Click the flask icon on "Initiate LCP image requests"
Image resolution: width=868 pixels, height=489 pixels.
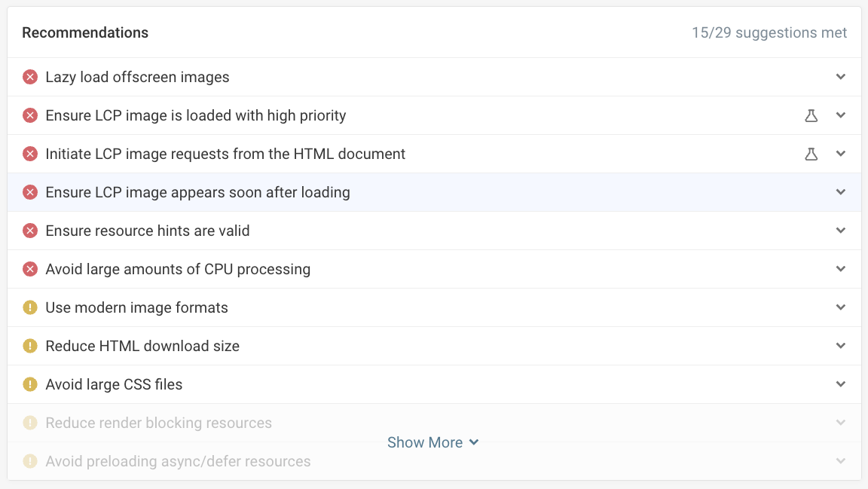tap(811, 154)
